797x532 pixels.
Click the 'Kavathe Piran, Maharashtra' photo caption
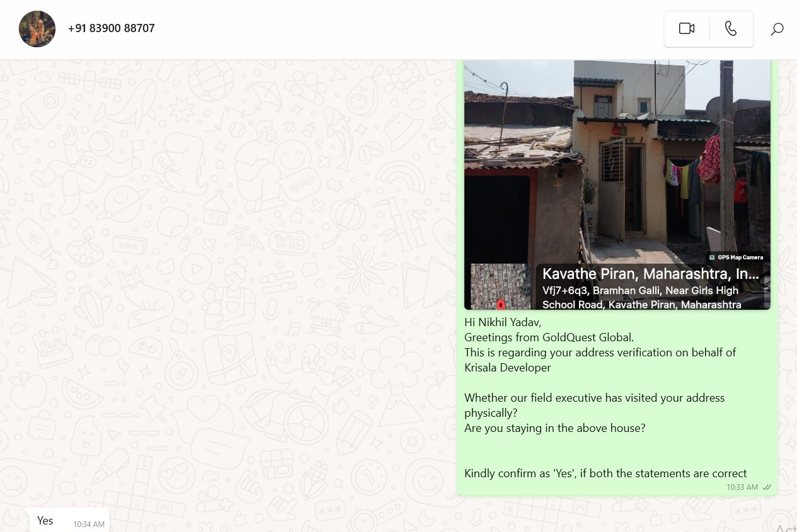point(651,274)
